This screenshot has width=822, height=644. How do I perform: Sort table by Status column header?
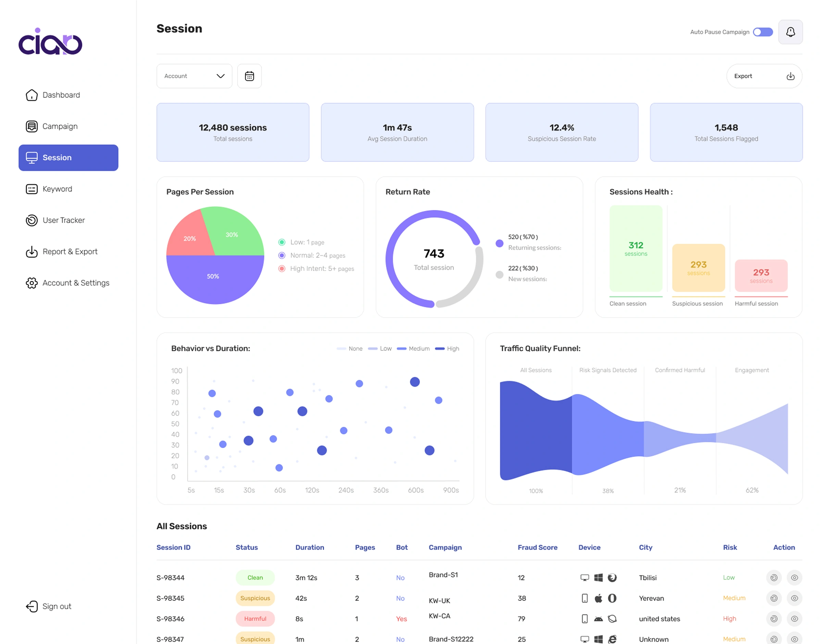click(x=247, y=547)
